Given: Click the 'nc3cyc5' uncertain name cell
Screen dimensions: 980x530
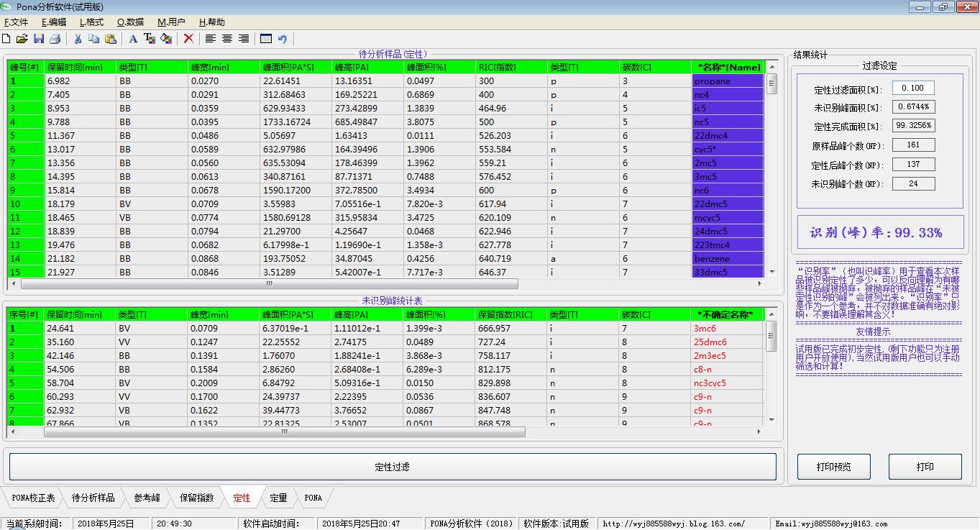Looking at the screenshot, I should click(x=728, y=383).
